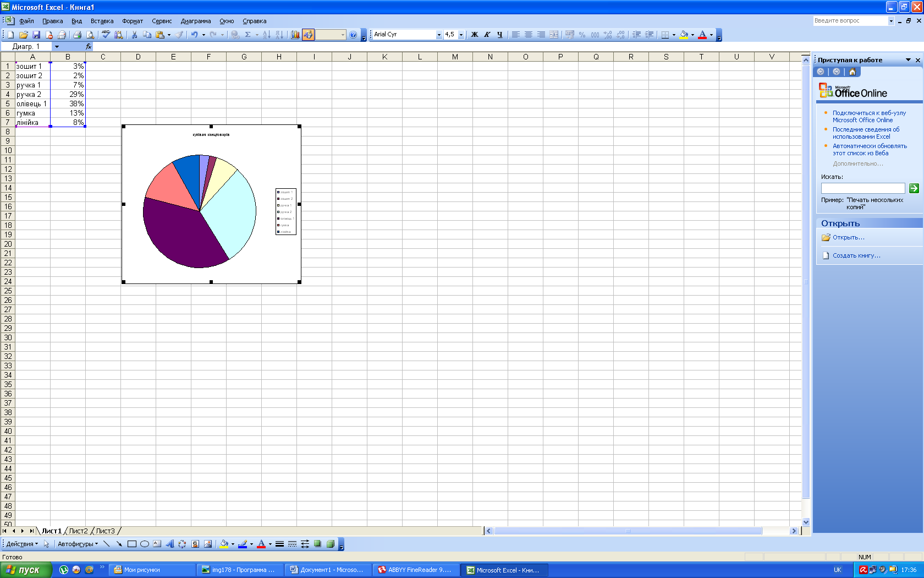
Task: Create a new workbook with the New icon
Action: [10, 35]
